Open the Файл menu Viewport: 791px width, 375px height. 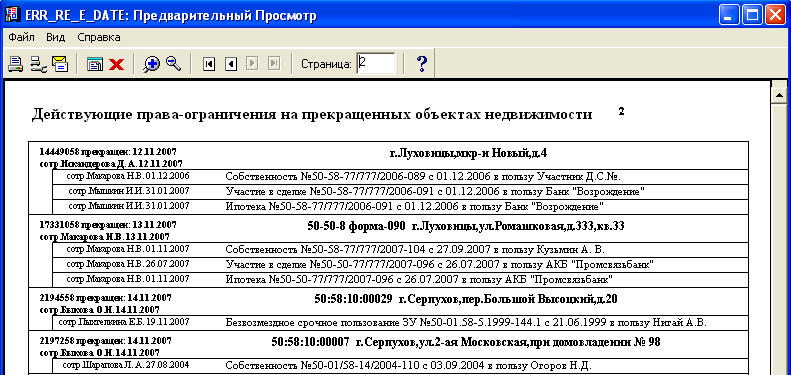pyautogui.click(x=21, y=37)
